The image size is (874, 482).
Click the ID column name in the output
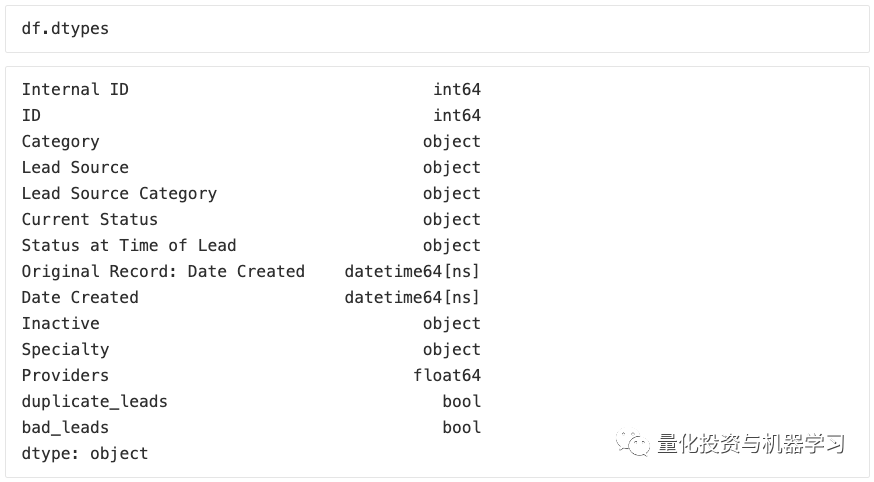click(31, 116)
